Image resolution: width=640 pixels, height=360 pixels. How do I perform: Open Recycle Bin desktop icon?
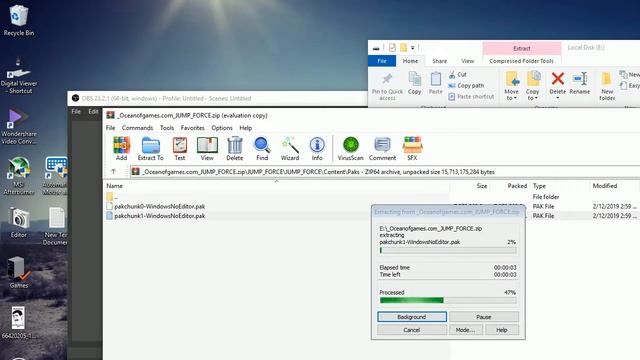[18, 20]
